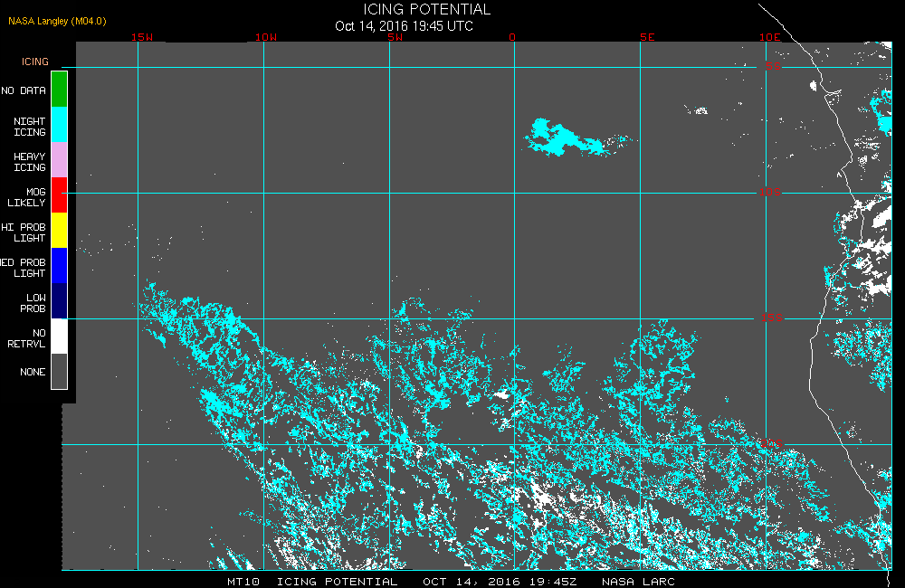The width and height of the screenshot is (905, 588).
Task: Click the orange 'ICING' legend heading
Action: (x=35, y=62)
